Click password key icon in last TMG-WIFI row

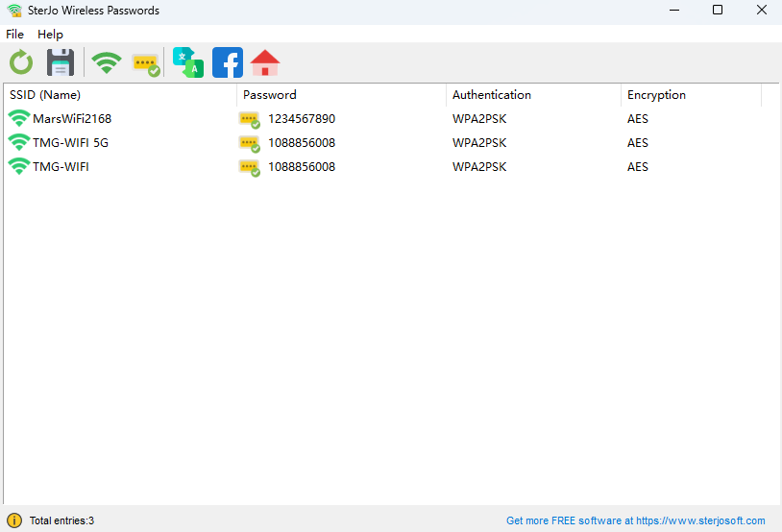click(250, 168)
